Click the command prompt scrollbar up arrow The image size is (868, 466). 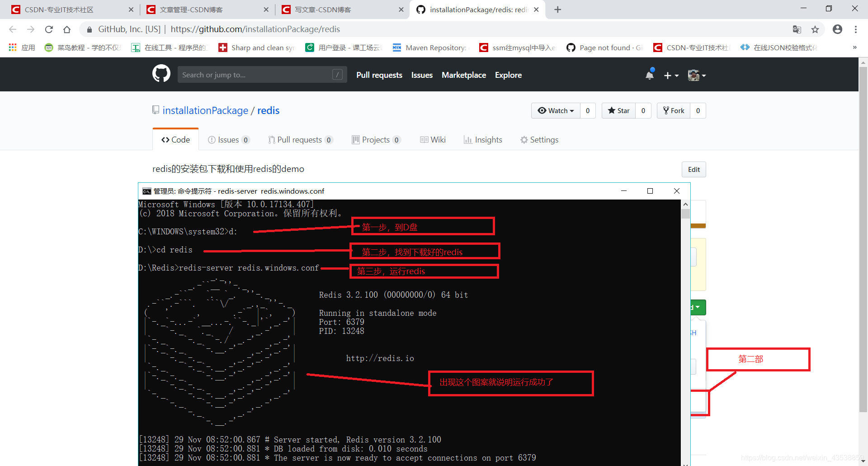(x=685, y=204)
